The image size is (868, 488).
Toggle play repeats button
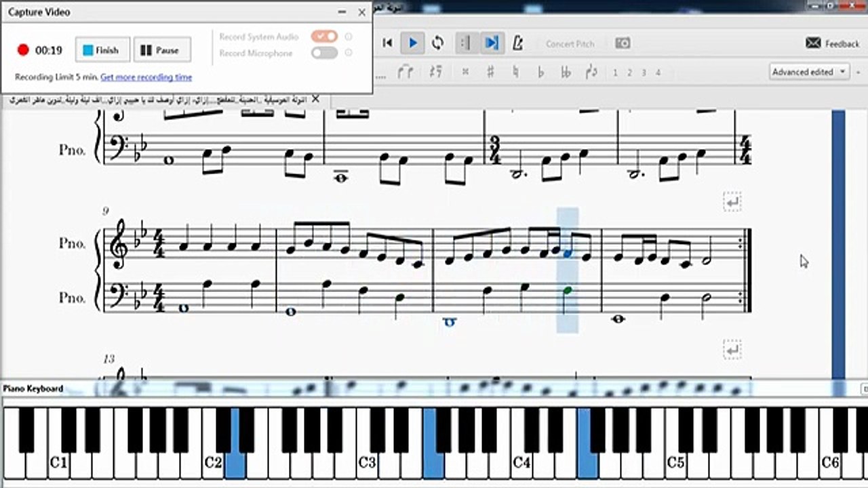465,43
